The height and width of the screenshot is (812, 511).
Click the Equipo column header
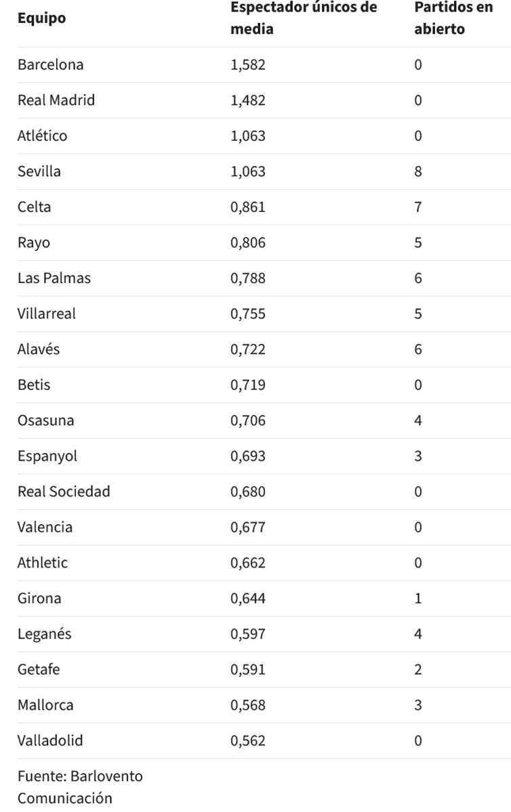click(x=41, y=18)
